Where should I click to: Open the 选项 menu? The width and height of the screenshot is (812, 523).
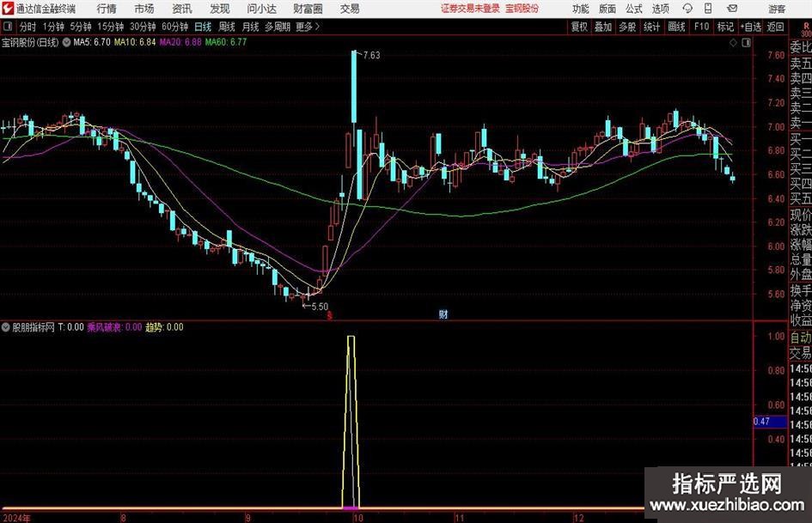point(660,9)
